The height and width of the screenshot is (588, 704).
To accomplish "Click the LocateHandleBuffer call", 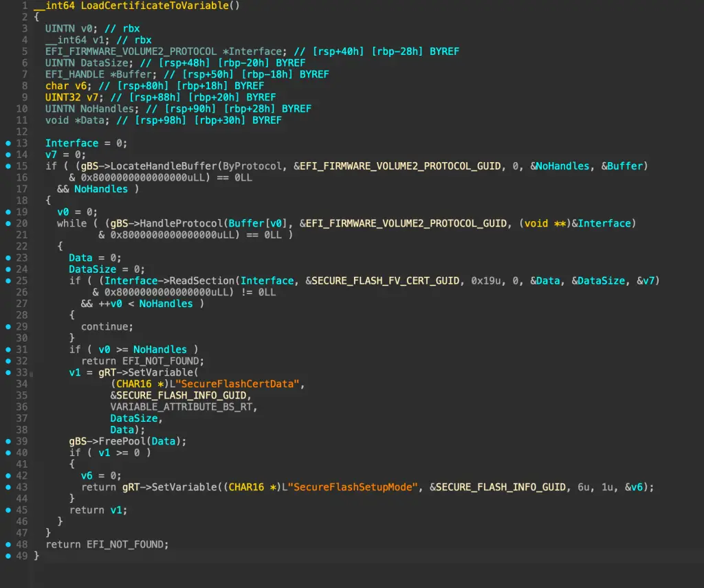I will tap(164, 166).
